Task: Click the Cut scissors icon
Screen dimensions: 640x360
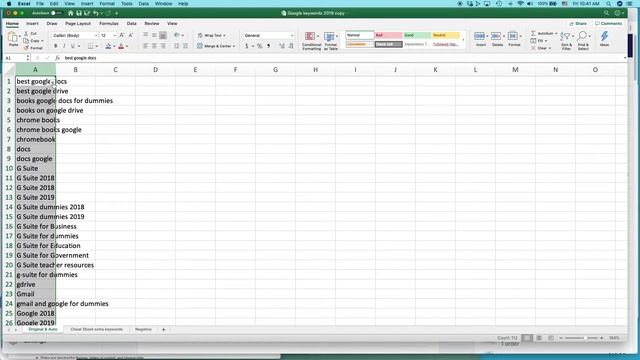Action: pos(26,33)
